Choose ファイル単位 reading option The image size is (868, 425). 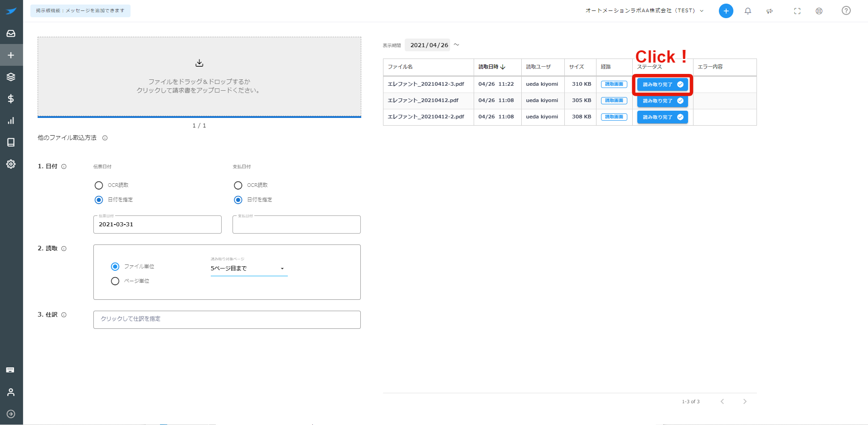(x=115, y=266)
